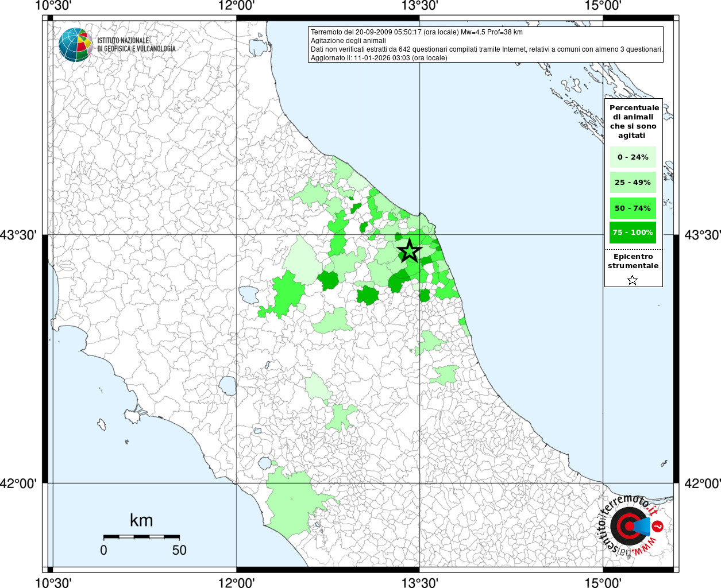The width and height of the screenshot is (721, 588).
Task: Click the INGV globe logo
Action: click(x=75, y=45)
